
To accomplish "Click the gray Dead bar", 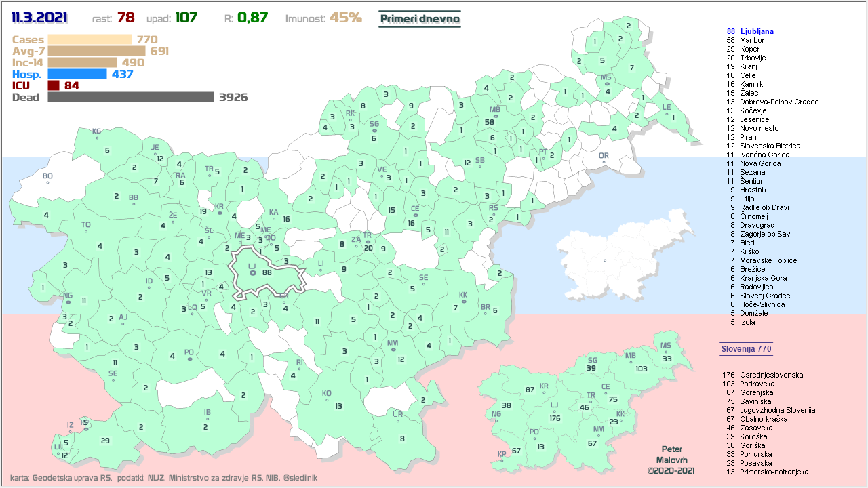I will (x=131, y=97).
